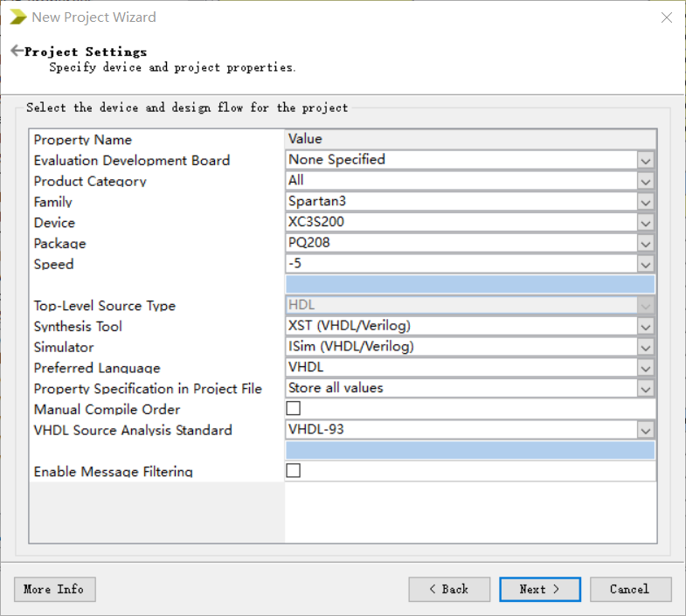This screenshot has width=686, height=616.
Task: Open the Package dropdown showing PQ208
Action: [x=645, y=244]
